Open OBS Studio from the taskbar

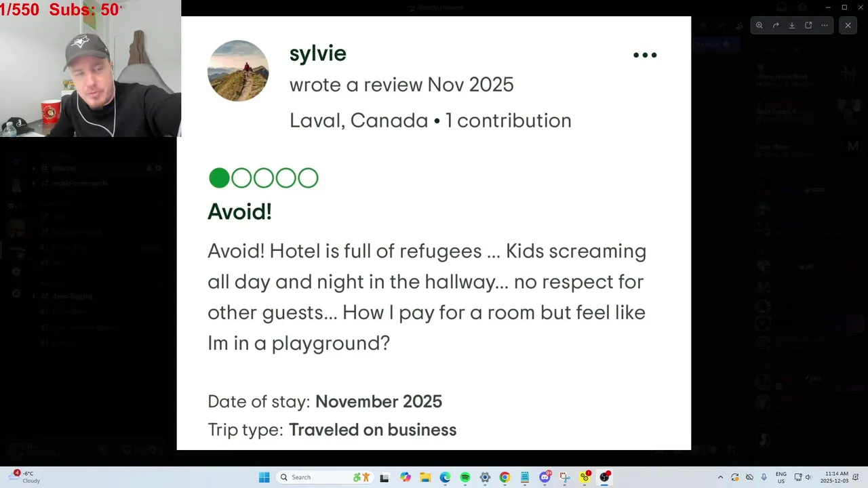point(604,477)
